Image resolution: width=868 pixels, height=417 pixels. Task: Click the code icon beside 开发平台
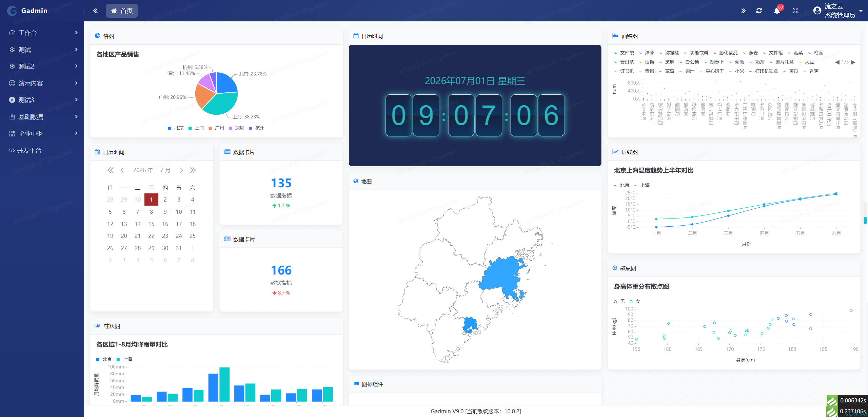tap(12, 150)
